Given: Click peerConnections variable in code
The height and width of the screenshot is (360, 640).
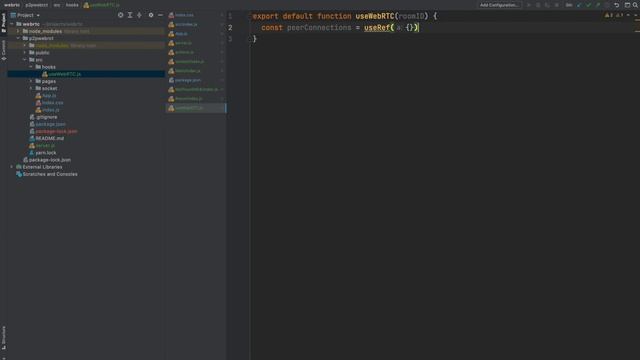Looking at the screenshot, I should [x=319, y=28].
